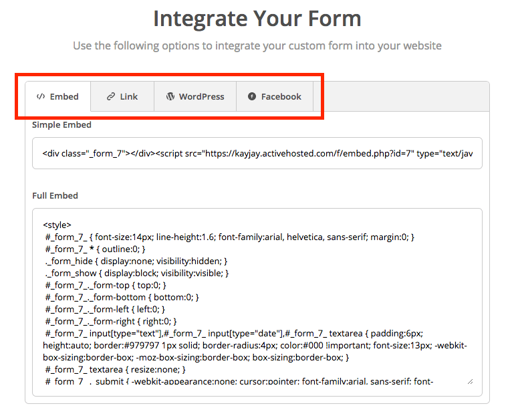Click the Full Embed textarea resize handle

470,381
